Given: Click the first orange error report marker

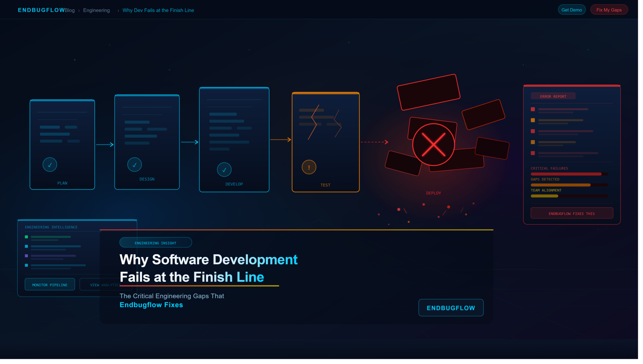Looking at the screenshot, I should coord(533,120).
